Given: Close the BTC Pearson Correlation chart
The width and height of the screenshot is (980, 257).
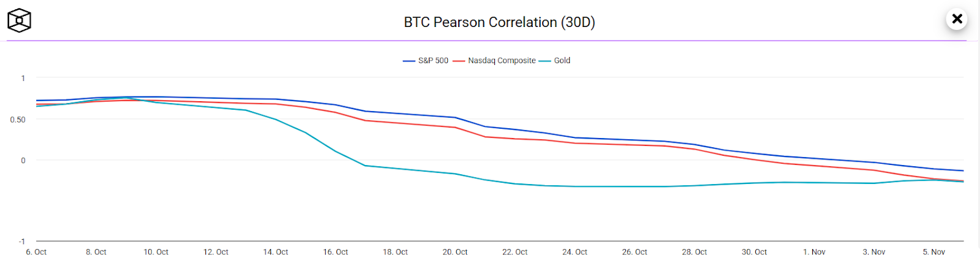Looking at the screenshot, I should tap(957, 19).
